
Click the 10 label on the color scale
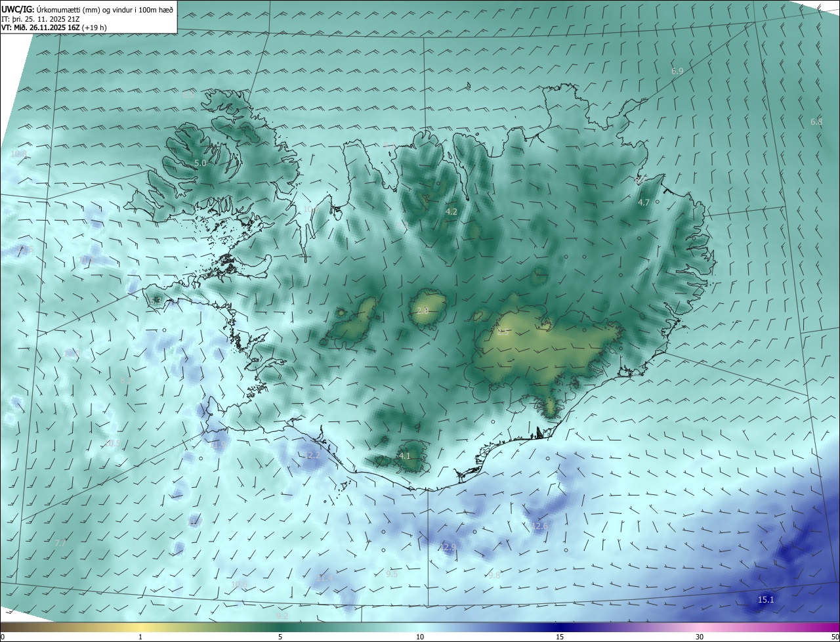(x=420, y=637)
